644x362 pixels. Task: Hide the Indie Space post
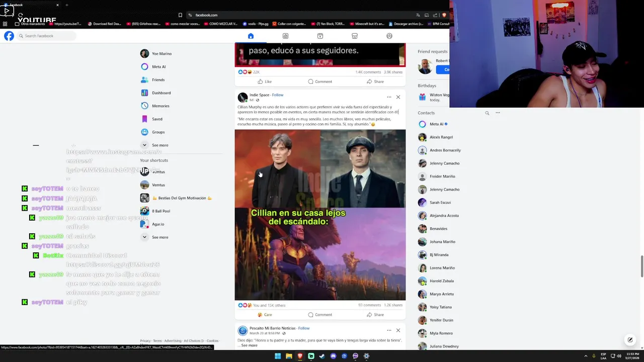(x=398, y=97)
